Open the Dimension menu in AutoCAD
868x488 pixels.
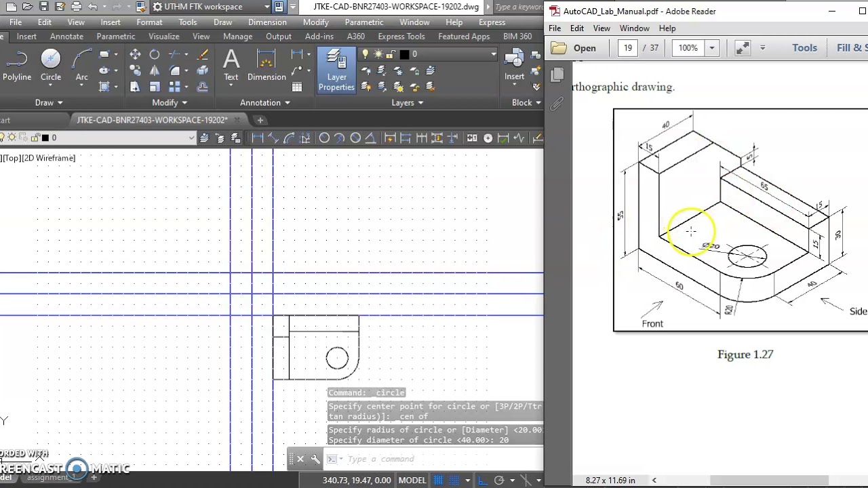[267, 22]
